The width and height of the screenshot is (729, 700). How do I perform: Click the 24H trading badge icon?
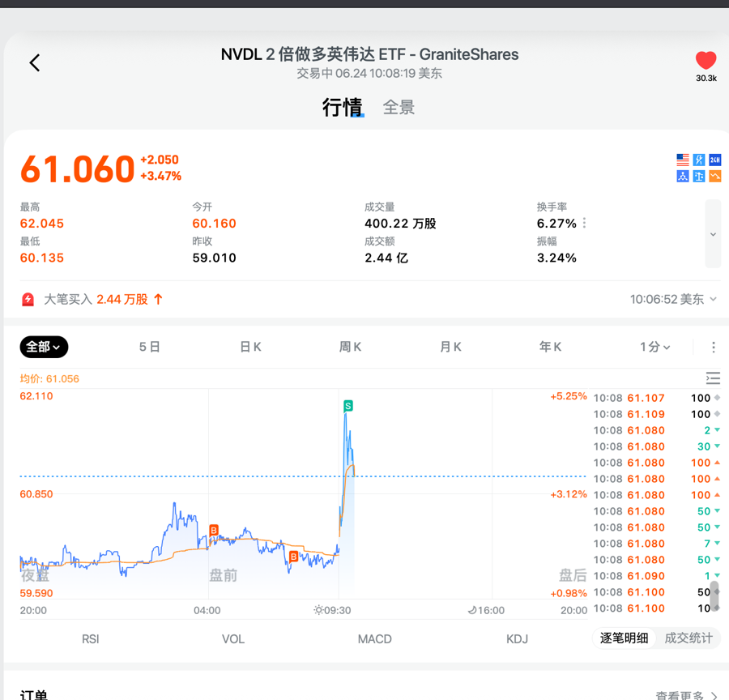pyautogui.click(x=715, y=160)
